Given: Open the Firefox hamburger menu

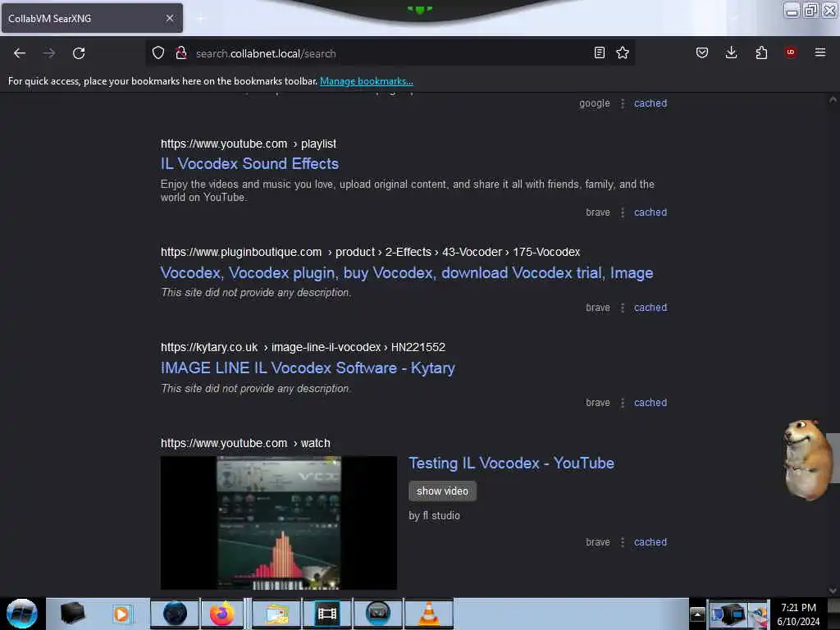Looking at the screenshot, I should coord(820,52).
